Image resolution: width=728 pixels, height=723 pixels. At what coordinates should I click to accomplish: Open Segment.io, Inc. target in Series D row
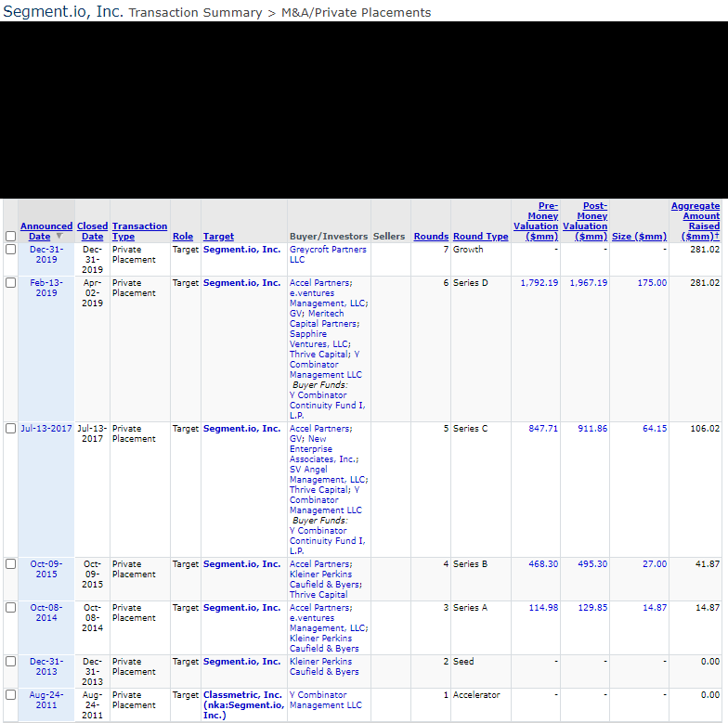[x=241, y=282]
